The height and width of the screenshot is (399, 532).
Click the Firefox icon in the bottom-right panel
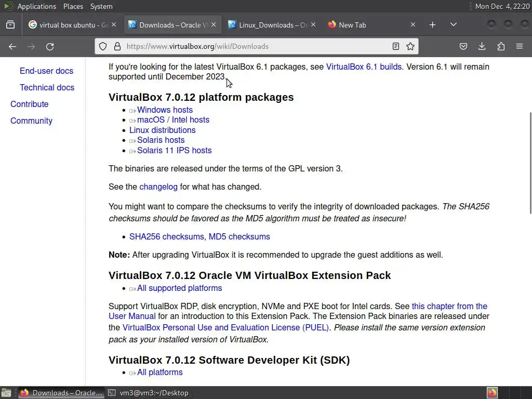click(492, 393)
